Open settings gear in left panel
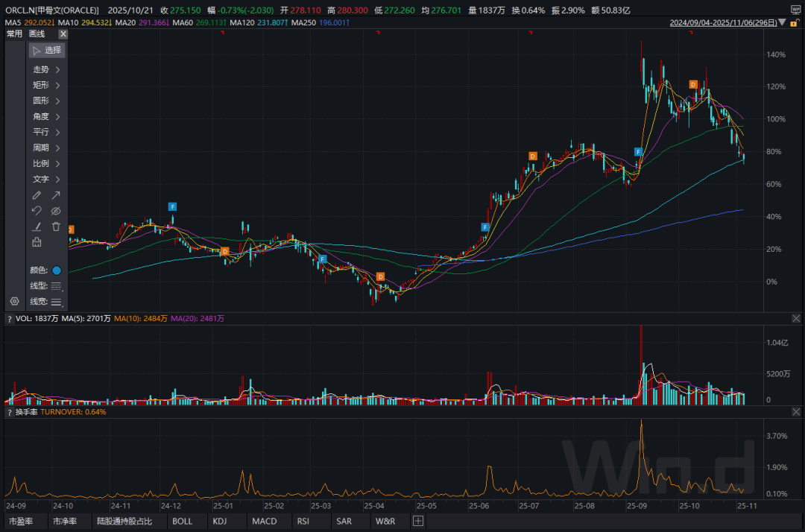Viewport: 805px width, 532px height. [14, 301]
